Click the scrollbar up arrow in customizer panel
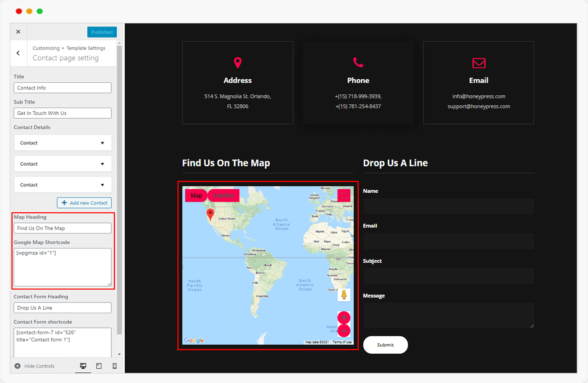The height and width of the screenshot is (383, 588). pyautogui.click(x=120, y=43)
